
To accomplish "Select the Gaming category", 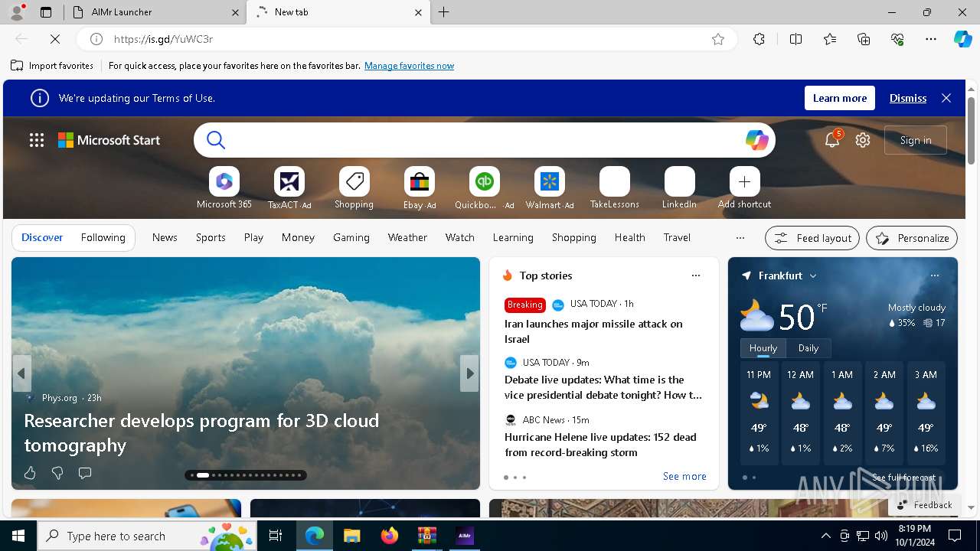I will pos(351,238).
